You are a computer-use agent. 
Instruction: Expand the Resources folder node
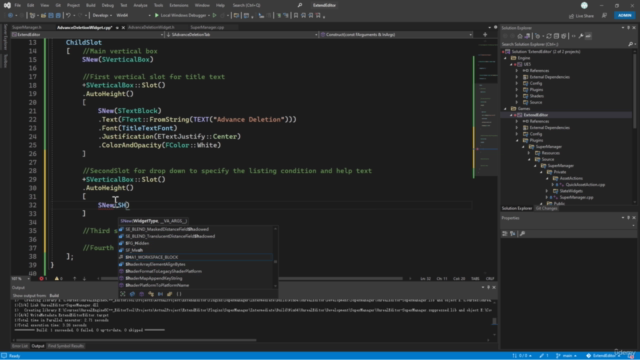[x=529, y=153]
